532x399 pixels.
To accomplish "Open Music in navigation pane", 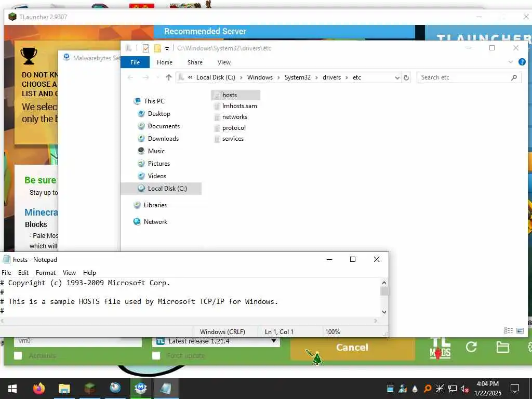I will 156,151.
